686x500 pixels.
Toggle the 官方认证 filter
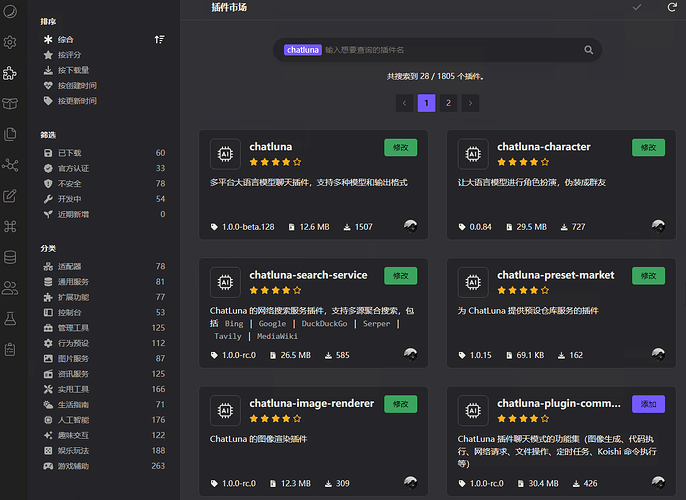click(x=104, y=168)
